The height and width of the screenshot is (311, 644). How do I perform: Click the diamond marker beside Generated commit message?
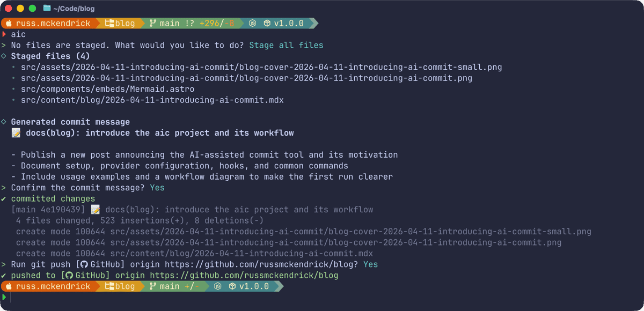(x=4, y=122)
